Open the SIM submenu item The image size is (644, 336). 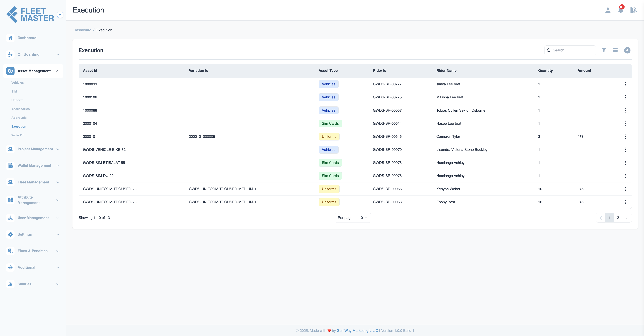tap(14, 91)
